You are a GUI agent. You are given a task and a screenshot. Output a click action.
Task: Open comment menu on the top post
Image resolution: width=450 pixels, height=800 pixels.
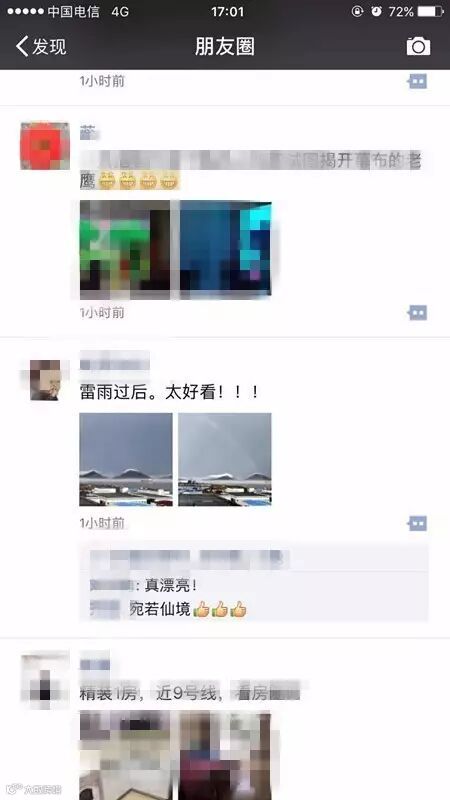[418, 81]
